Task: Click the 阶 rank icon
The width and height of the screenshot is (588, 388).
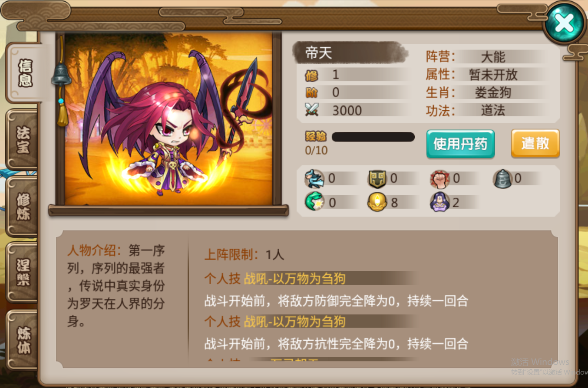Action: 311,92
